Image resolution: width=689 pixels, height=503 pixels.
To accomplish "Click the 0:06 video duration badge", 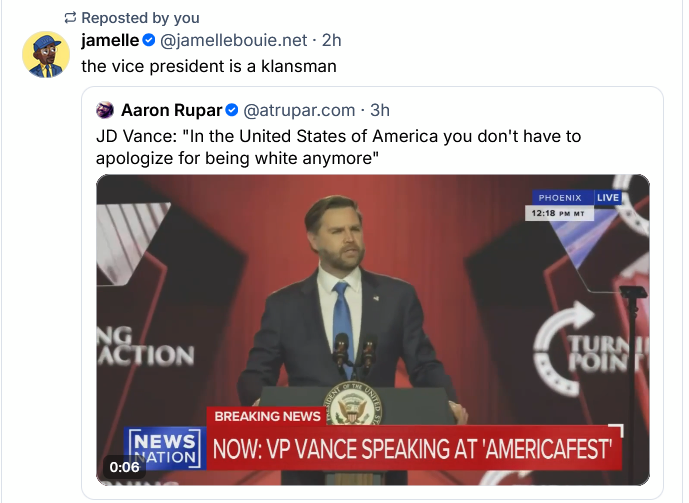I will click(x=124, y=466).
